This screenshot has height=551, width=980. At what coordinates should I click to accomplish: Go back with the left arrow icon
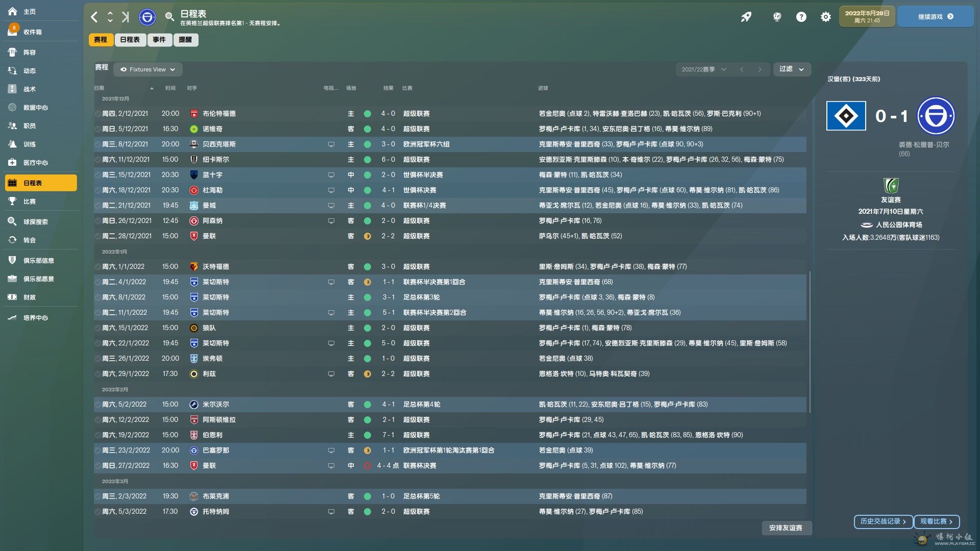pyautogui.click(x=94, y=17)
